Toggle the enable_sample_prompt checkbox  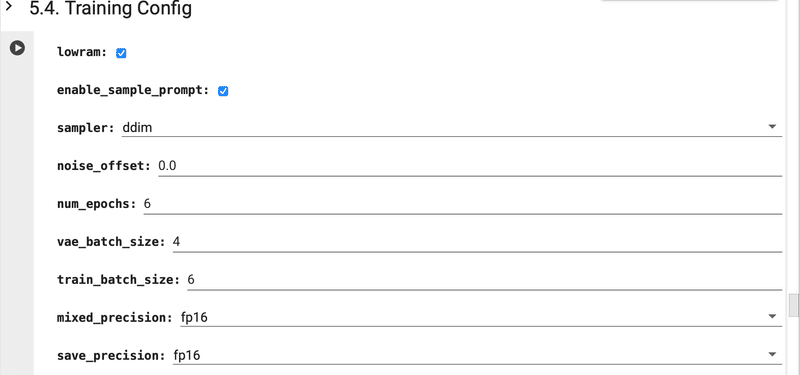tap(223, 91)
